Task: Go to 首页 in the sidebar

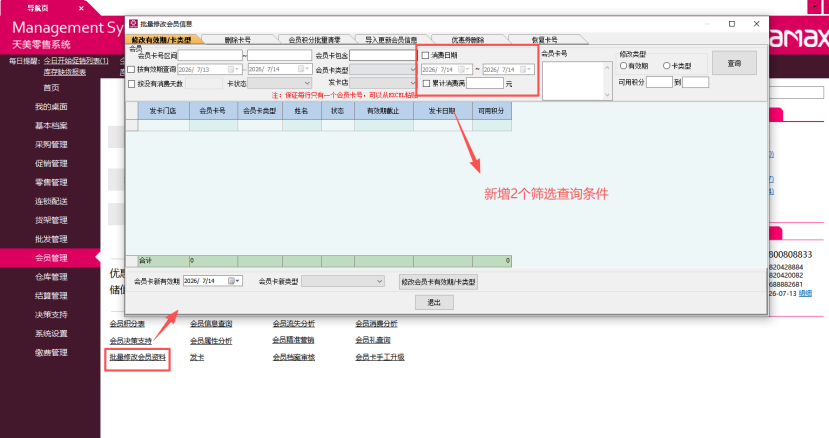Action: click(x=51, y=88)
